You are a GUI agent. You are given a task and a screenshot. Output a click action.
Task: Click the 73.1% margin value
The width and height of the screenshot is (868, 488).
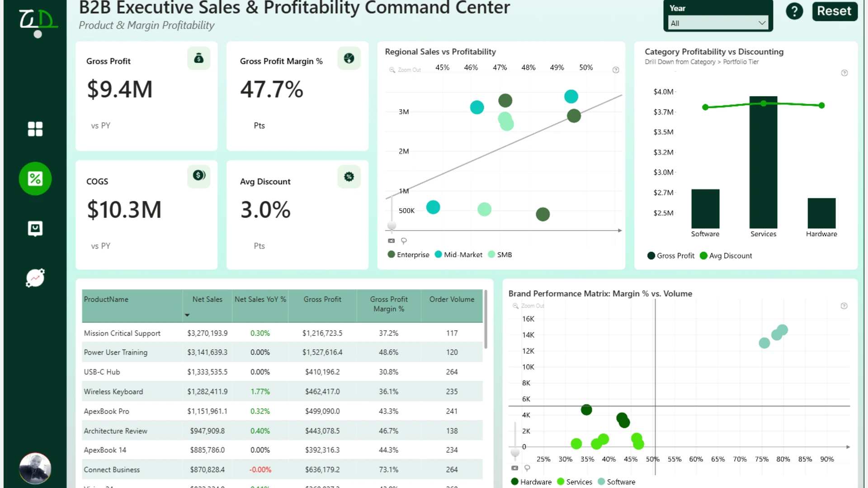pyautogui.click(x=389, y=470)
